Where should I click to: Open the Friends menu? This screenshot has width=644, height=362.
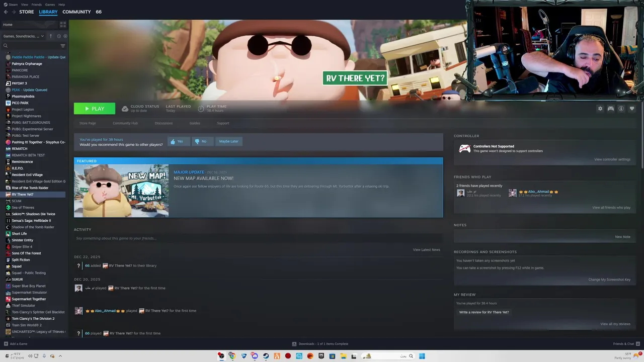tap(37, 5)
